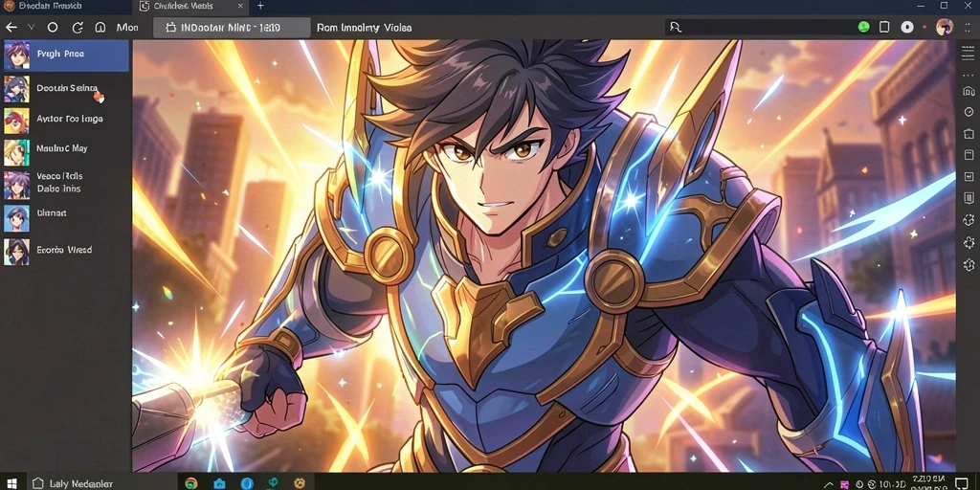Expand the three-dot sidebar menu at right

pos(969,74)
